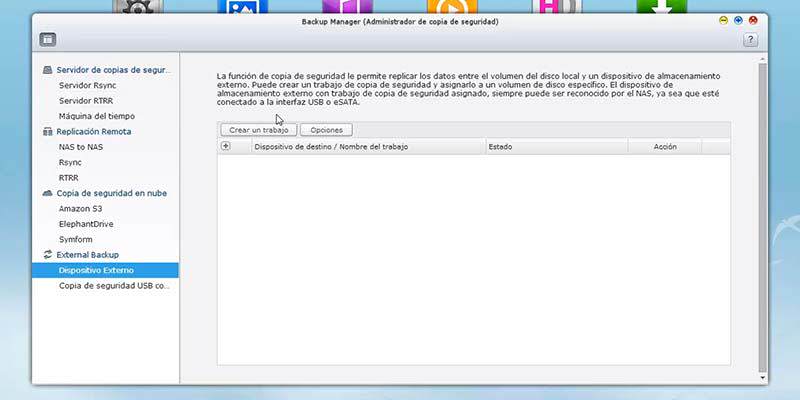Viewport: 800px width, 400px height.
Task: Select Symform cloud backup
Action: [x=75, y=239]
